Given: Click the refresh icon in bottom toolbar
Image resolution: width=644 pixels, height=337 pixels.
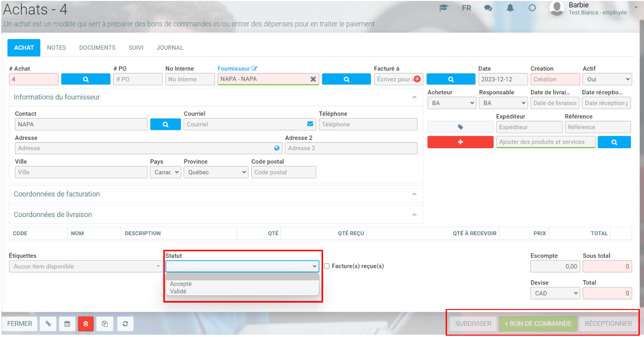Looking at the screenshot, I should coord(125,324).
